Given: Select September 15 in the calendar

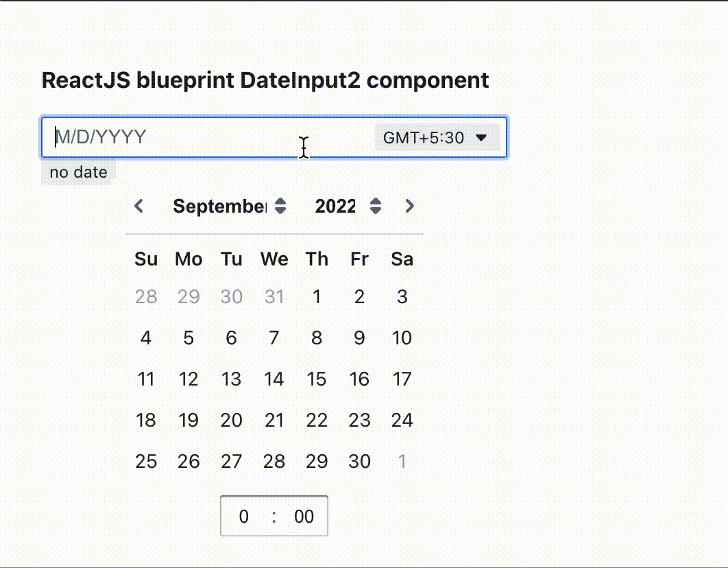Looking at the screenshot, I should pyautogui.click(x=317, y=379).
